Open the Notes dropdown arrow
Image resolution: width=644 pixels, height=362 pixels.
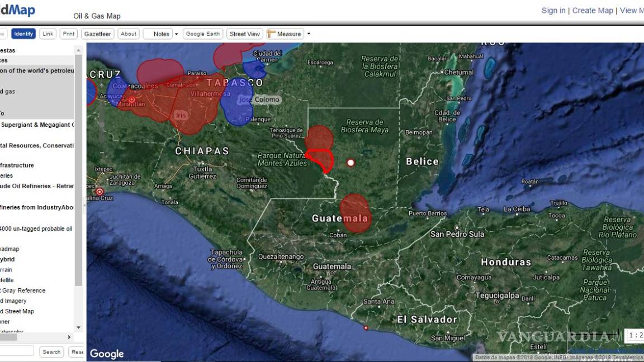[177, 34]
